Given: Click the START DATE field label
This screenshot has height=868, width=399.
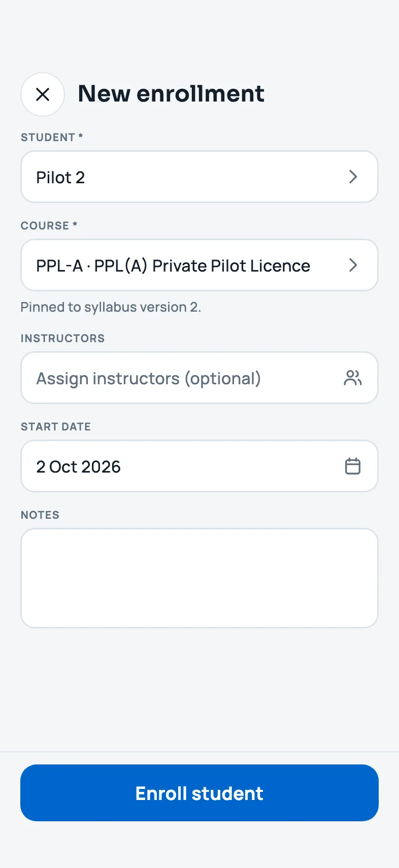Looking at the screenshot, I should point(56,427).
